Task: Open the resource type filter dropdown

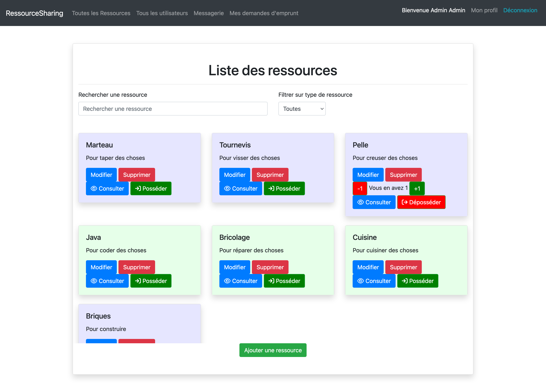Action: pos(302,109)
